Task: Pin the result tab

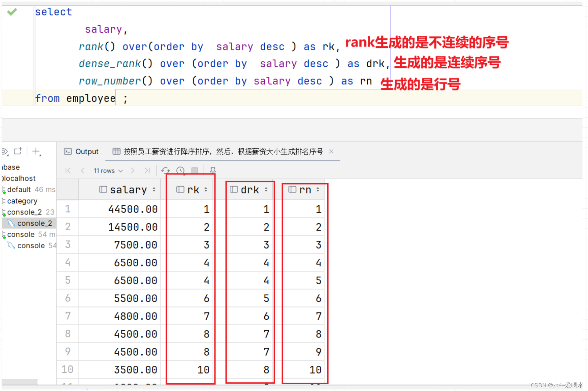Action: pos(213,170)
